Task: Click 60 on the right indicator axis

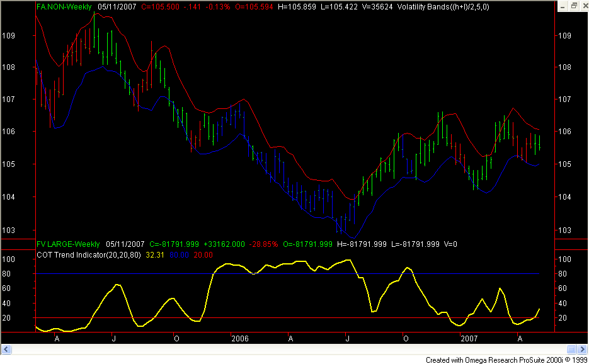Action: tap(563, 288)
